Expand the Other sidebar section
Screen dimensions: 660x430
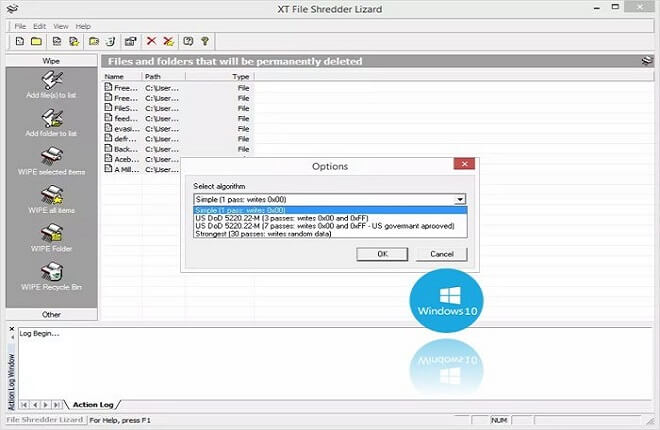51,315
